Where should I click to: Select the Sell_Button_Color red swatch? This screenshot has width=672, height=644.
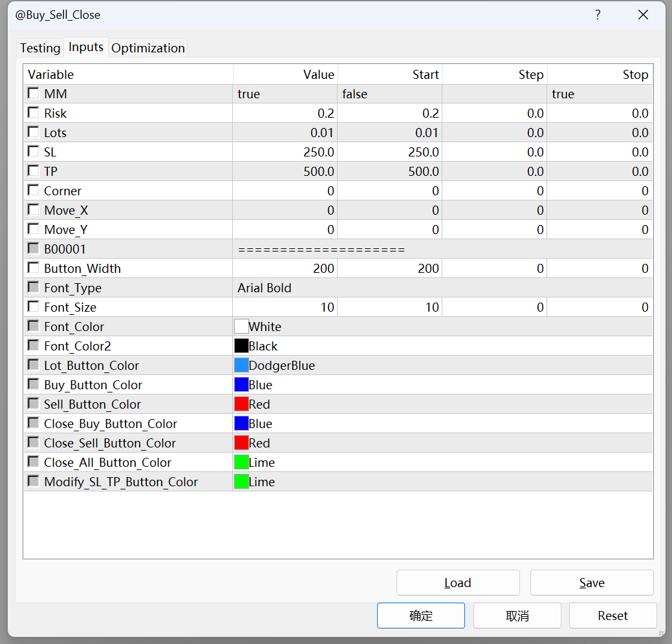[241, 404]
